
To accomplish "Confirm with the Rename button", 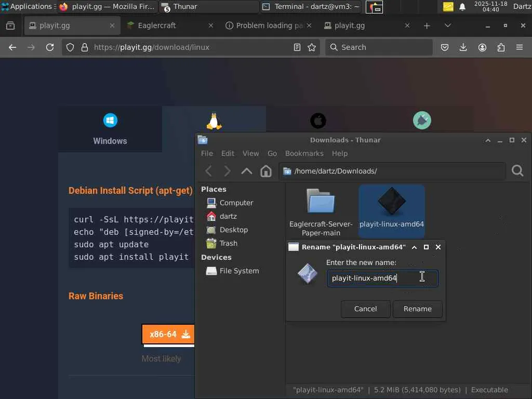I will point(417,309).
